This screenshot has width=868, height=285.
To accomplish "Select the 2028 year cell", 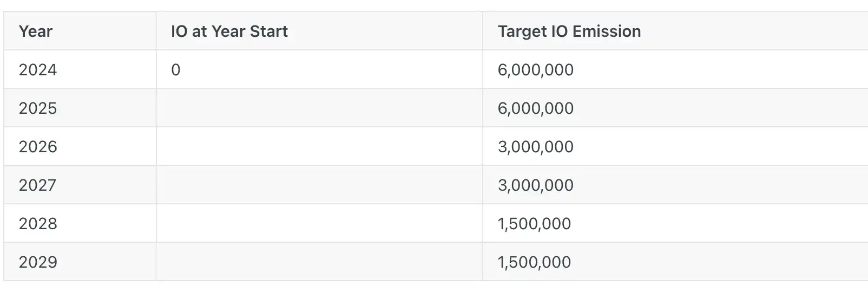I will pyautogui.click(x=38, y=224).
